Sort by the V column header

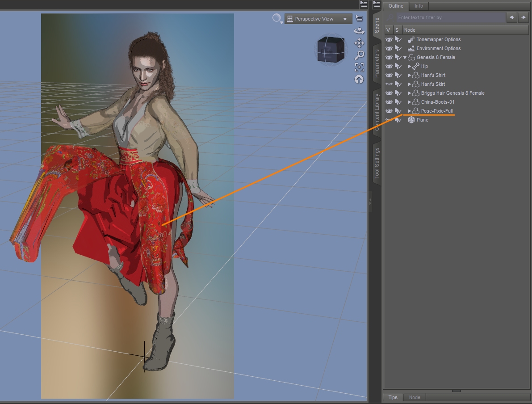pyautogui.click(x=388, y=30)
